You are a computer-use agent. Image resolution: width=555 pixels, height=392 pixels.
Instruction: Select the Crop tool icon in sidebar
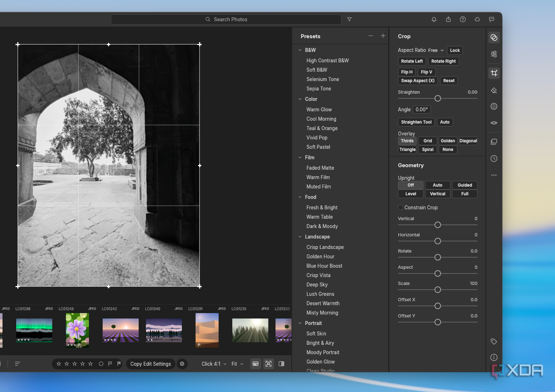tap(494, 73)
